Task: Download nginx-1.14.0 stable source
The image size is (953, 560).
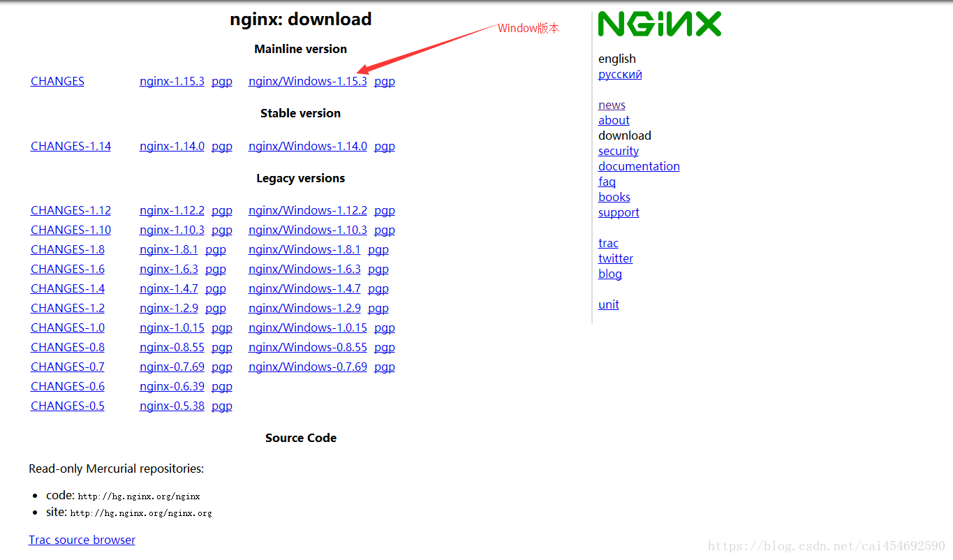Action: [x=172, y=146]
